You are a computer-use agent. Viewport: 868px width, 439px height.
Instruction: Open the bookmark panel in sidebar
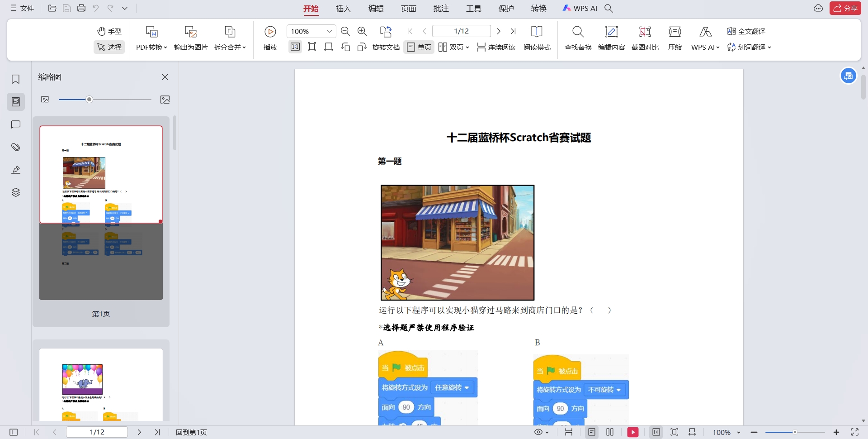(16, 79)
